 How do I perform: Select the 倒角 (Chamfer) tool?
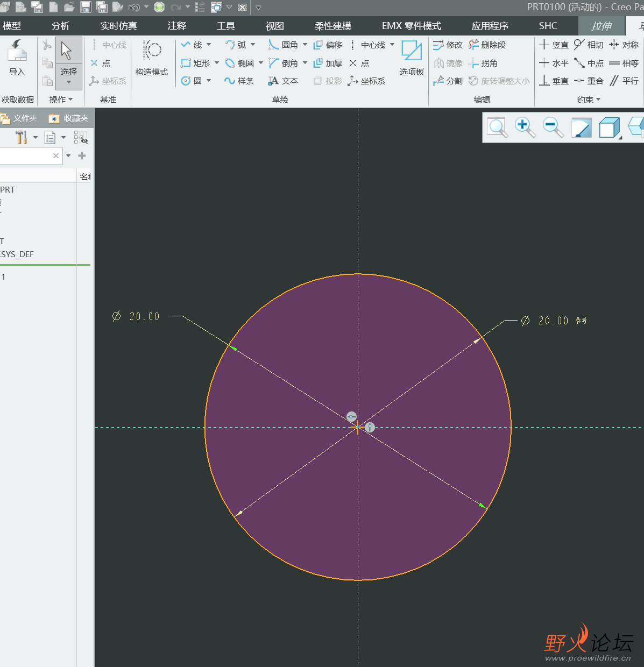point(284,63)
